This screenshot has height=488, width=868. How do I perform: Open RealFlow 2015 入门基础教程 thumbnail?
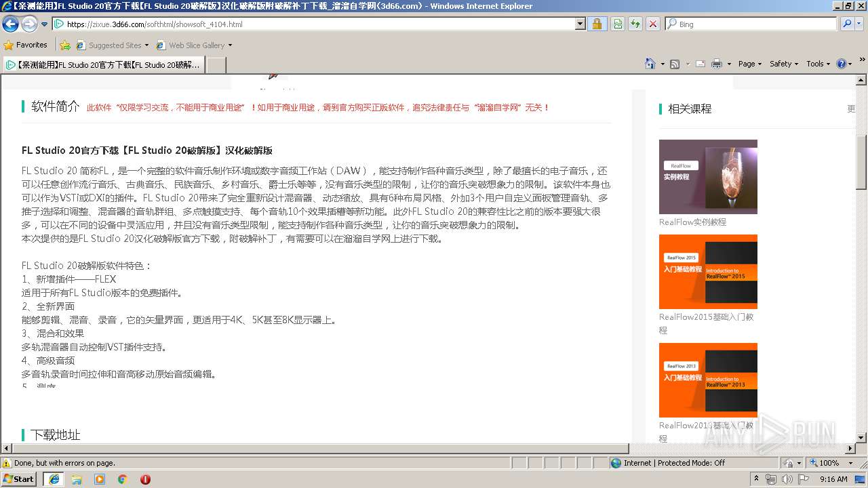pos(708,272)
